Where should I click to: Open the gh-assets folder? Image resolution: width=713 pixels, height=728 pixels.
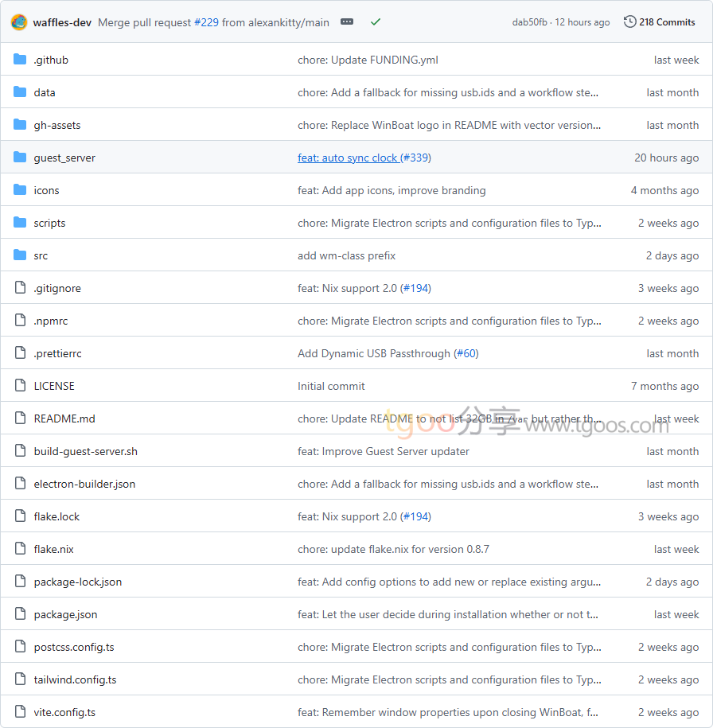[x=56, y=125]
